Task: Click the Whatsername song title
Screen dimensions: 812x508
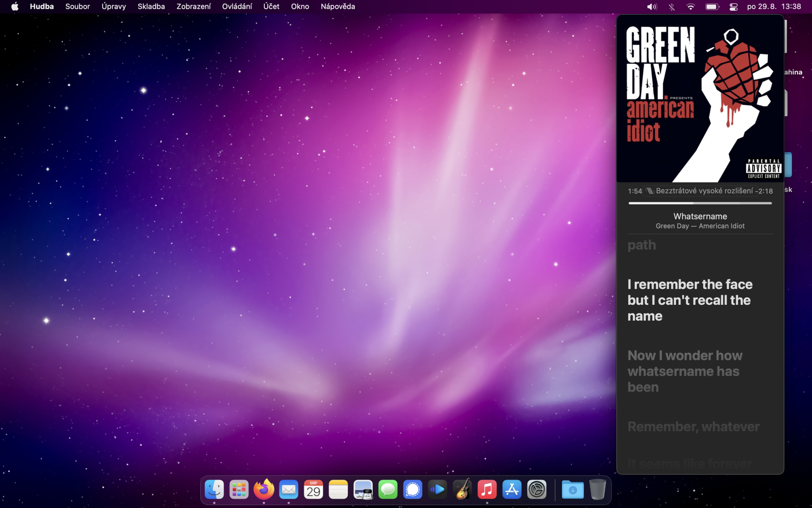Action: coord(700,216)
